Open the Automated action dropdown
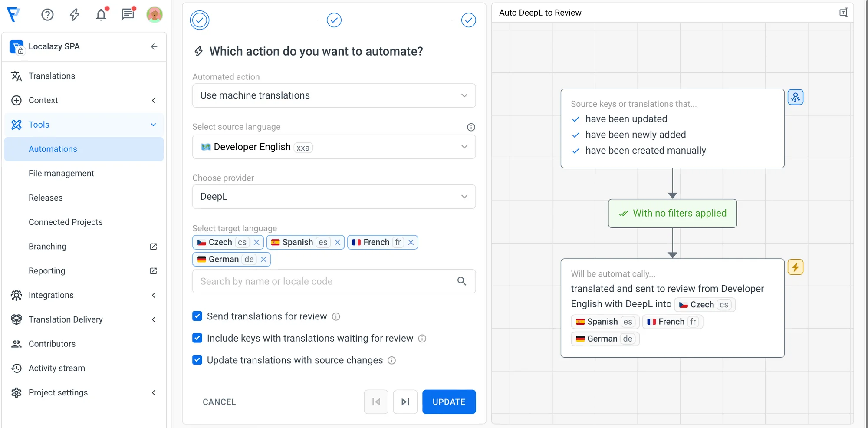Image resolution: width=868 pixels, height=428 pixels. tap(334, 95)
